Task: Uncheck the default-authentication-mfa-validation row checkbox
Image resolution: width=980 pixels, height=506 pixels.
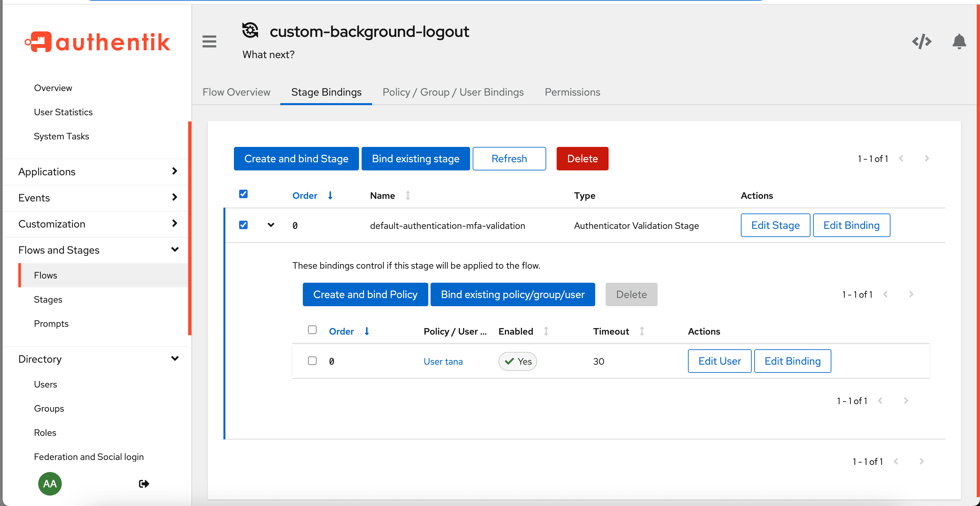Action: (243, 225)
